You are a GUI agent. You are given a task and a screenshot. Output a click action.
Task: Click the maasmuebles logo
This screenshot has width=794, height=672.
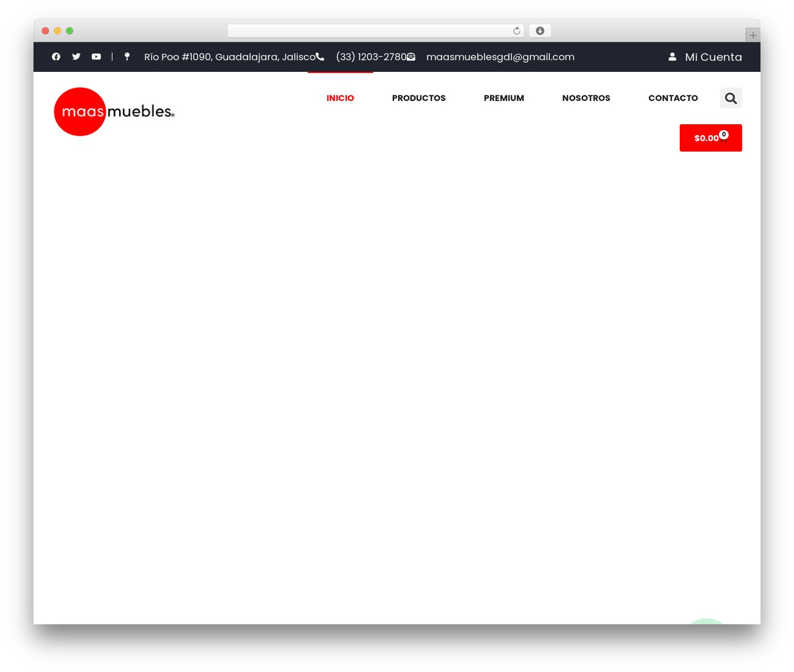114,112
